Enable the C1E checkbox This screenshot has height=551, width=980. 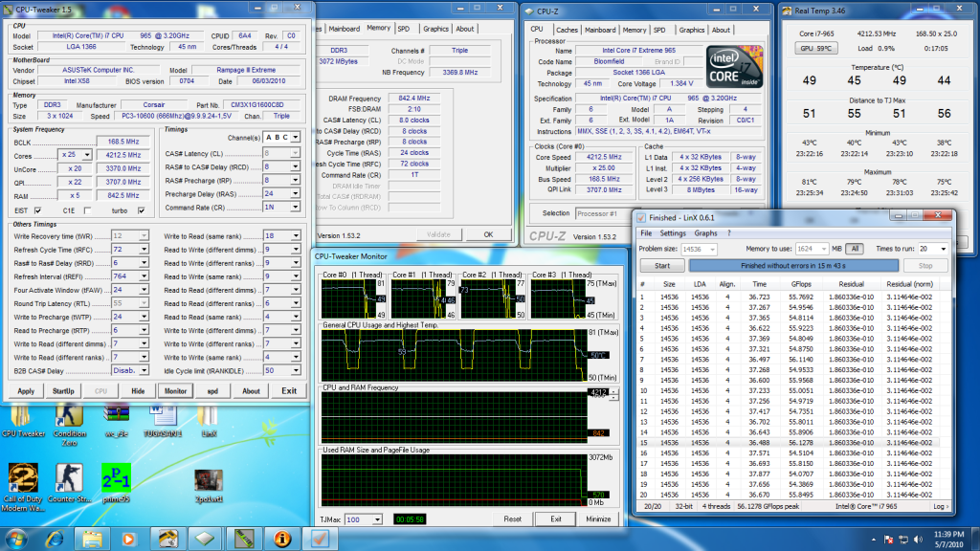87,210
